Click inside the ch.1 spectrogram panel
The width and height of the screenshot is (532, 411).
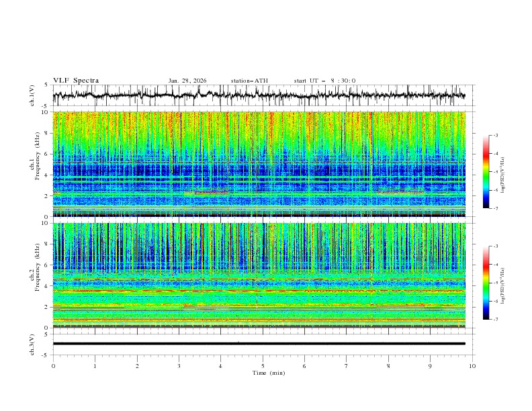pyautogui.click(x=263, y=164)
